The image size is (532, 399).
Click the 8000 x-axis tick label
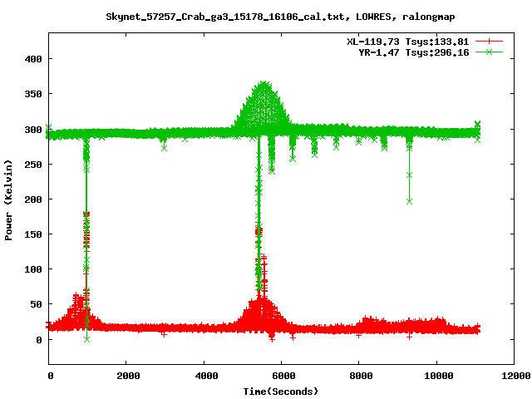pos(361,376)
